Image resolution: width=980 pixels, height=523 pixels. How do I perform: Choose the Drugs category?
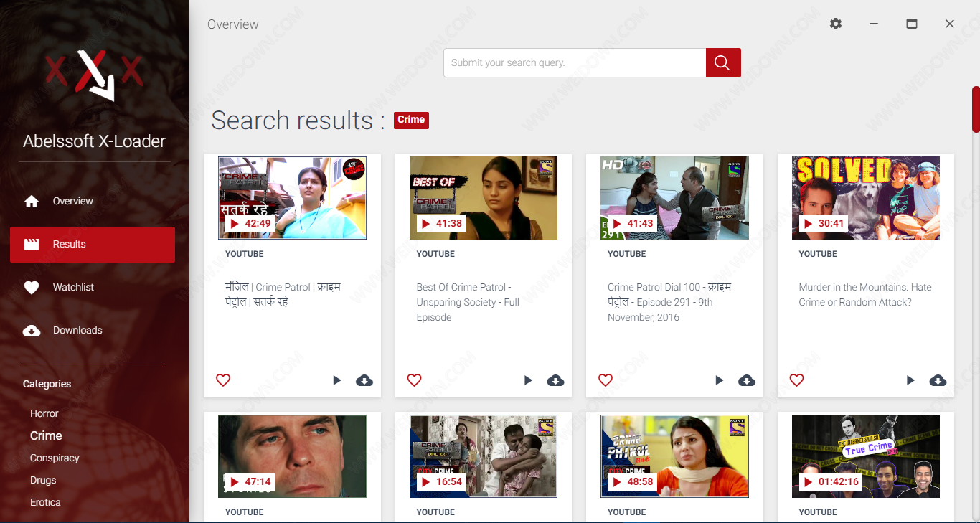tap(43, 481)
